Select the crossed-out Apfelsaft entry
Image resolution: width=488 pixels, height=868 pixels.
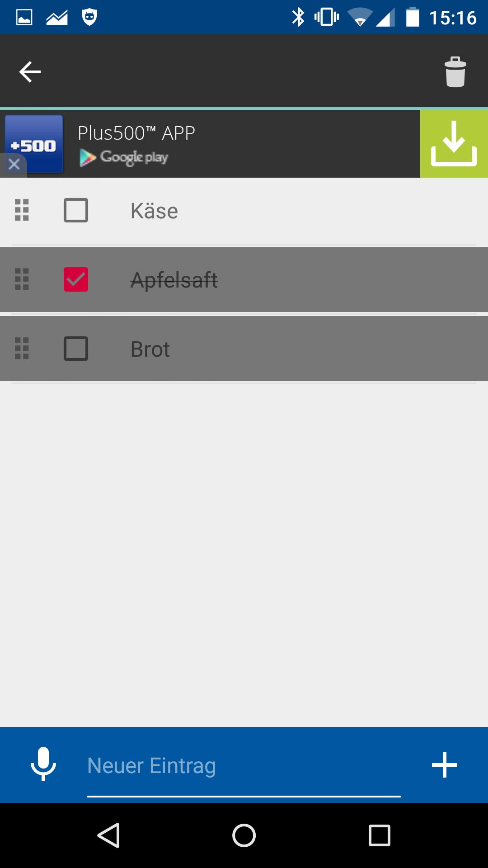[174, 280]
